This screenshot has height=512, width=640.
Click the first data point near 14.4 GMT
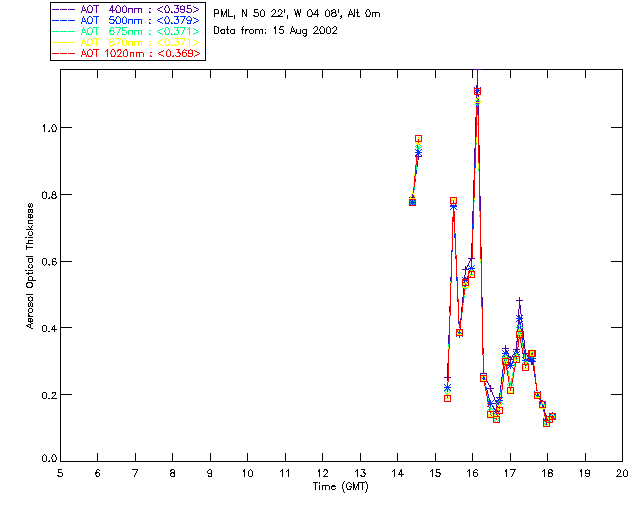tap(412, 202)
